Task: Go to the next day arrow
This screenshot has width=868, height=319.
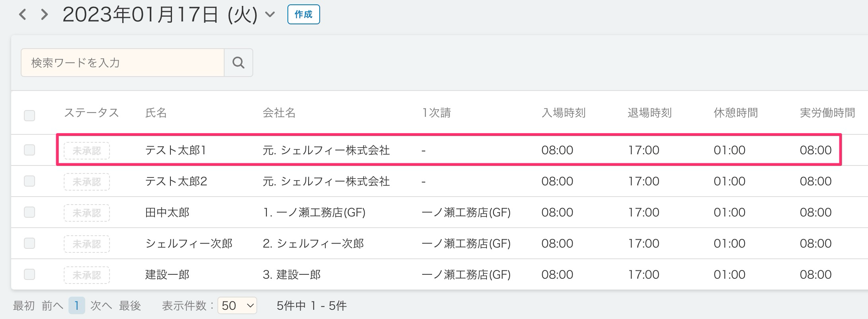Action: point(45,15)
